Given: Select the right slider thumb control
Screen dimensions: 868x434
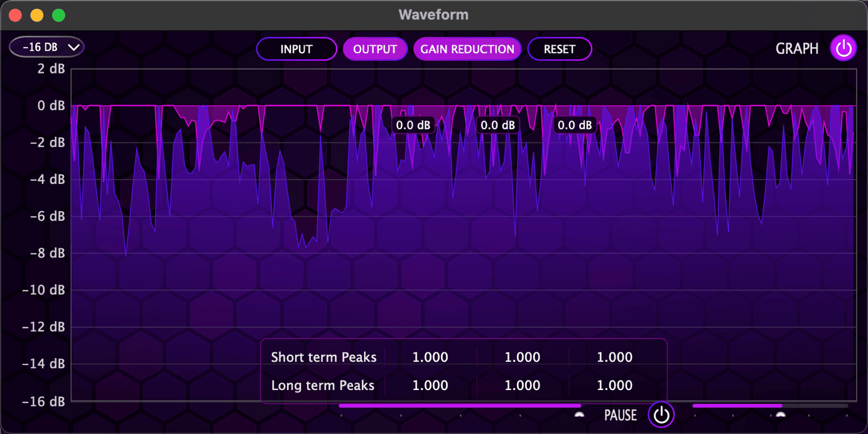Looking at the screenshot, I should coord(782,415).
